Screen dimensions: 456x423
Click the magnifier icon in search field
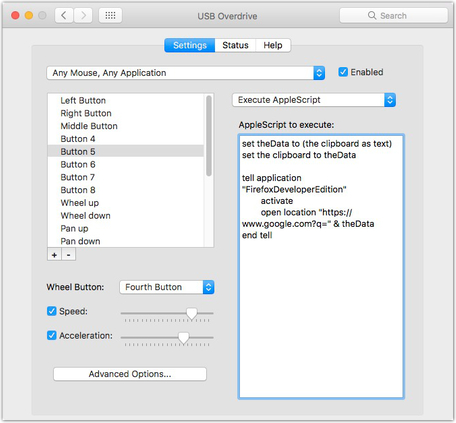(x=372, y=15)
